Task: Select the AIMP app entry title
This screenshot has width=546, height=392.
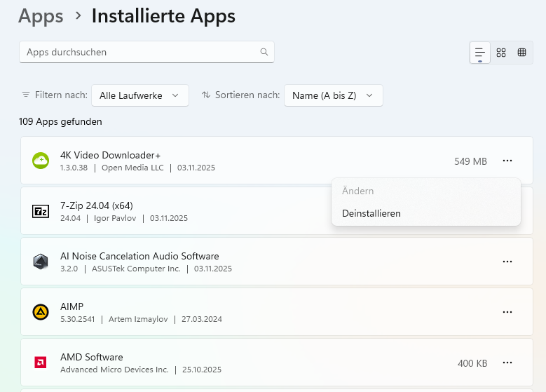Action: pos(72,306)
